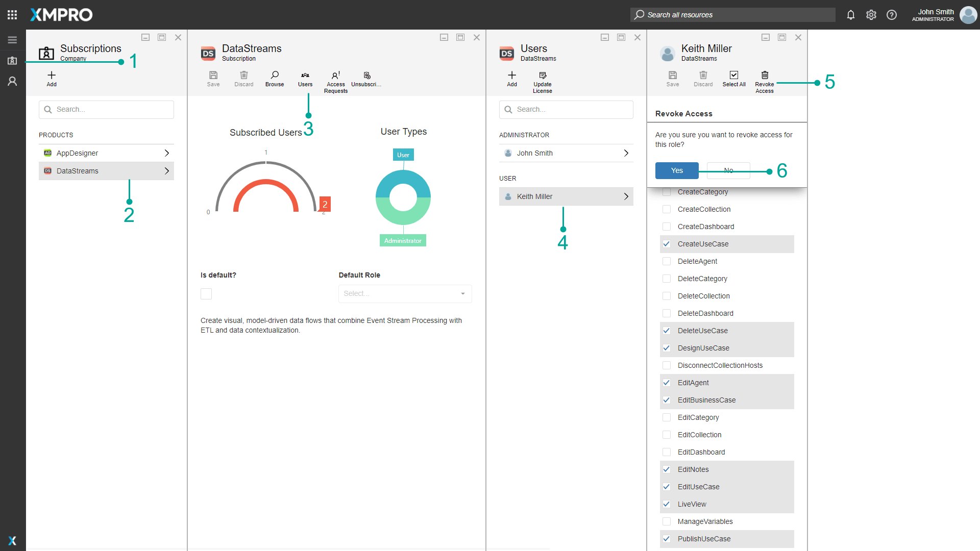Open the Access Requests toolbar icon
This screenshot has width=980, height=551.
pos(335,76)
